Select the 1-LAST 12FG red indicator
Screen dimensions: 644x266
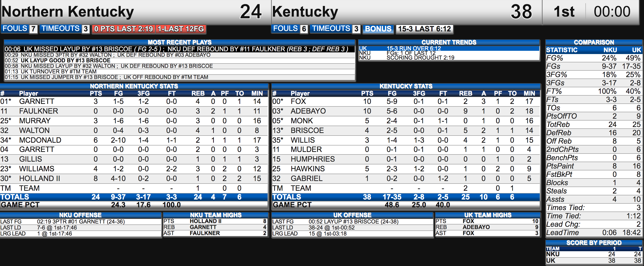pos(181,29)
